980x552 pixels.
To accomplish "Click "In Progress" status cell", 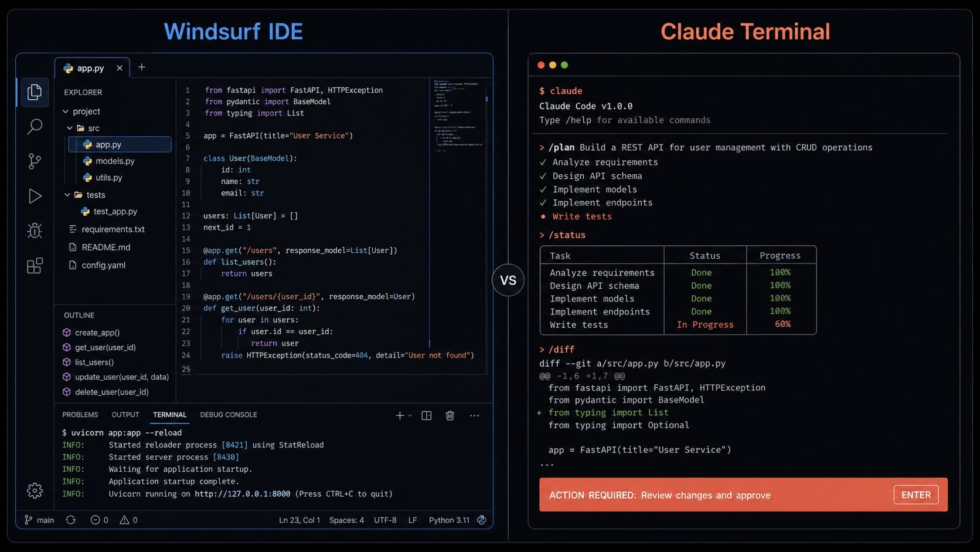I will [x=705, y=324].
